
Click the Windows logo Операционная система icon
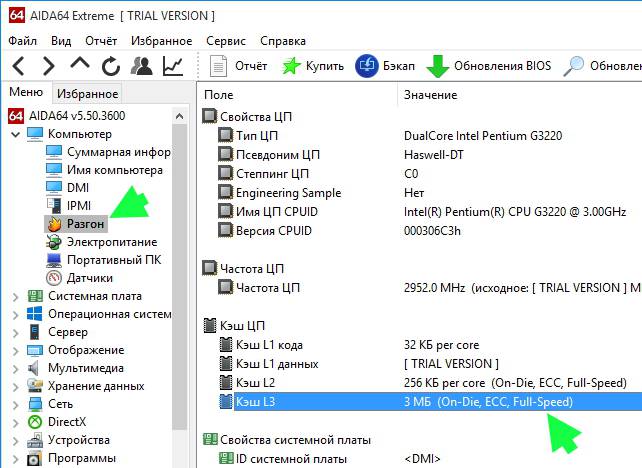(34, 314)
